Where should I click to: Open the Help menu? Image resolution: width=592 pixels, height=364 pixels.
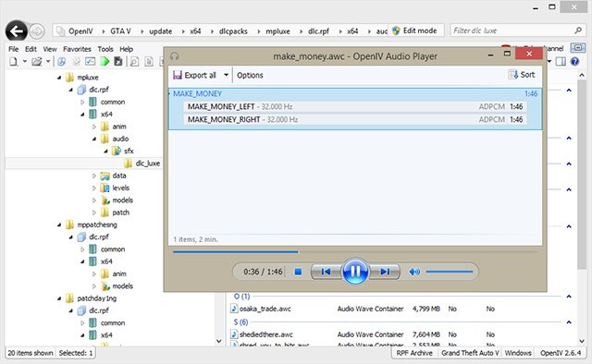(127, 49)
